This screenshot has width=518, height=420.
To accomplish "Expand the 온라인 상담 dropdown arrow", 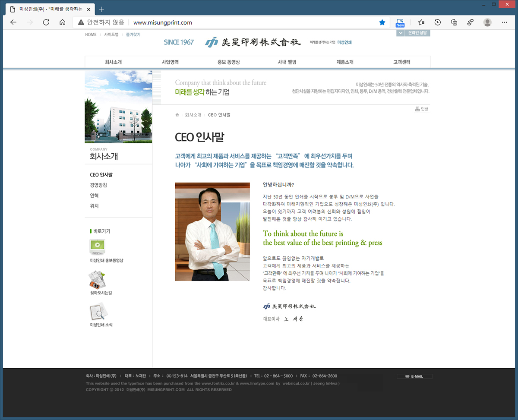I will click(x=400, y=33).
